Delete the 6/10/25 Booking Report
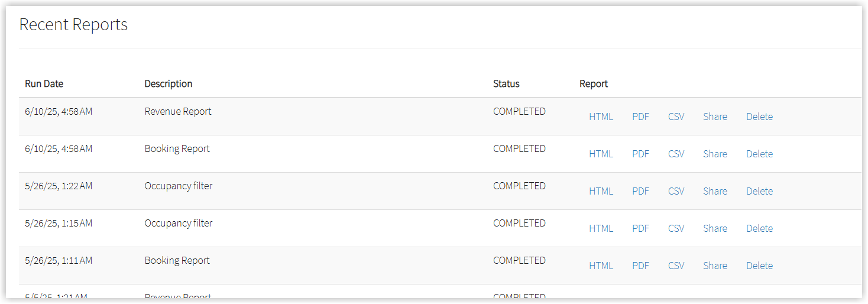868x304 pixels. tap(759, 154)
